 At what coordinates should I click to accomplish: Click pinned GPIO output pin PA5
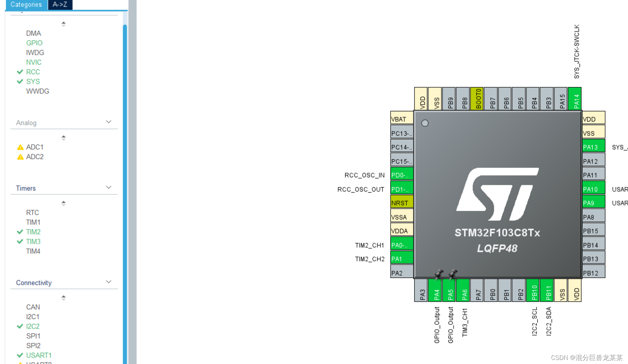pyautogui.click(x=449, y=290)
